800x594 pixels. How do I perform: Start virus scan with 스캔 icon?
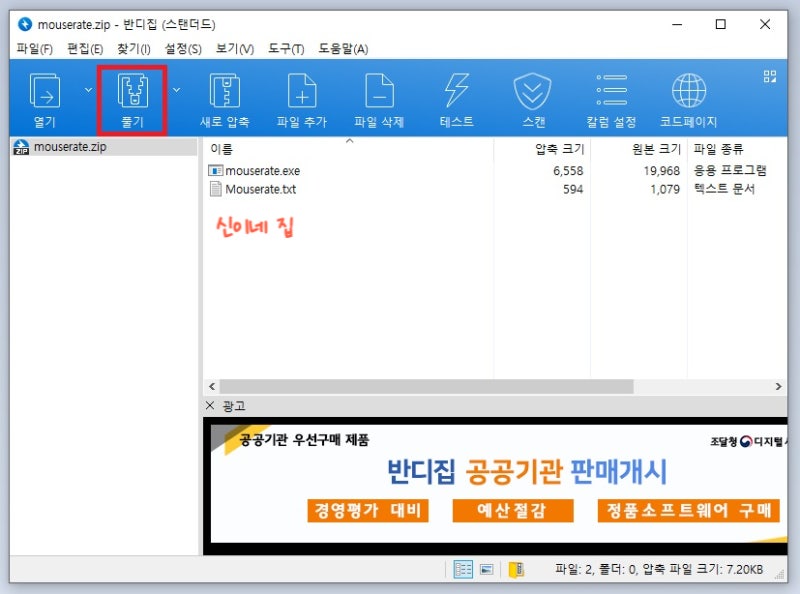click(x=531, y=98)
